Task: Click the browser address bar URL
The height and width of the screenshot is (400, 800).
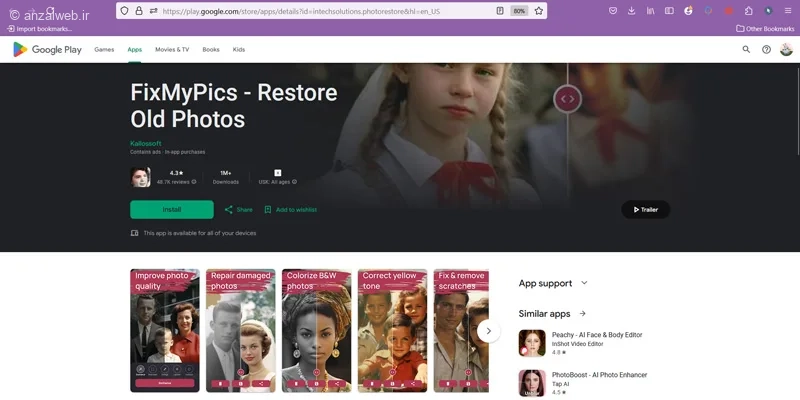Action: click(301, 11)
